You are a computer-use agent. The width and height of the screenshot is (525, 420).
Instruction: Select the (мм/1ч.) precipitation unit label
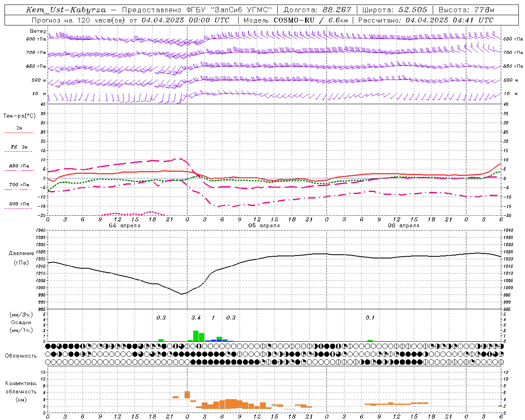21,330
